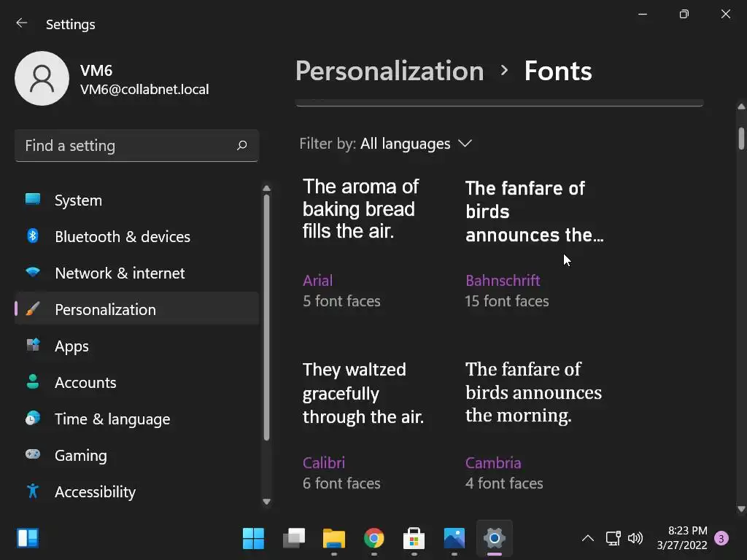Select the System monitor icon

[33, 200]
